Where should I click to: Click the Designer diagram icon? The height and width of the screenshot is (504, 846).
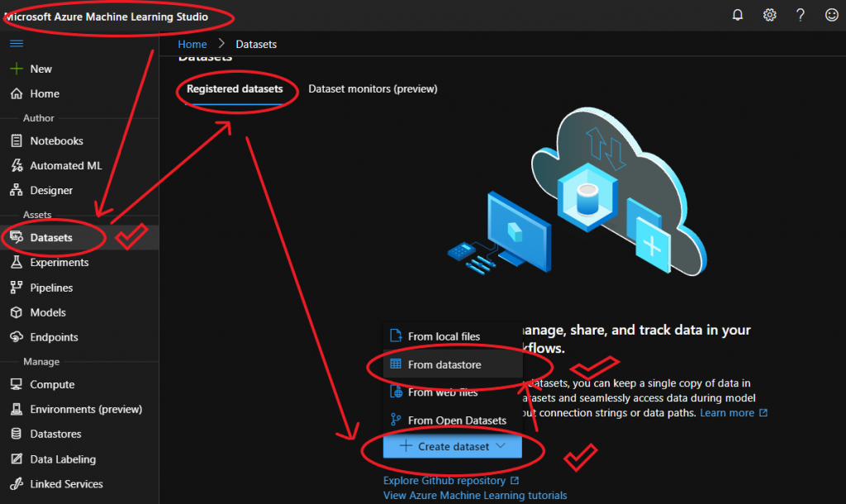pyautogui.click(x=17, y=190)
